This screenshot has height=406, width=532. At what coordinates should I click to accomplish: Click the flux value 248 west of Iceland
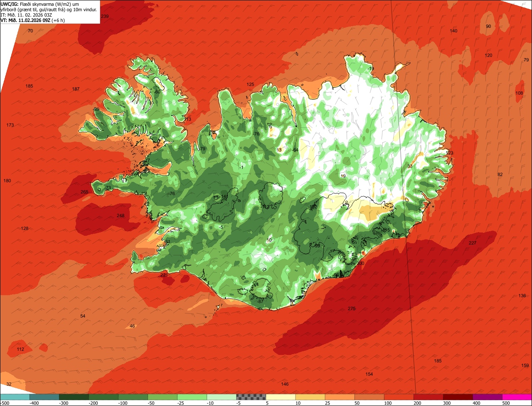click(121, 215)
